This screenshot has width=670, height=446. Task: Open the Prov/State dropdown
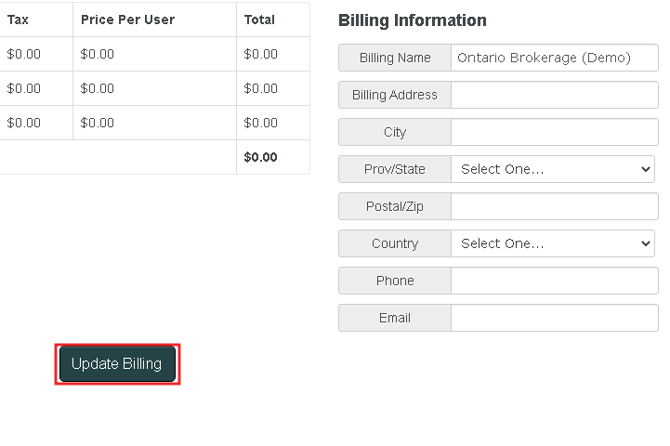pos(553,169)
